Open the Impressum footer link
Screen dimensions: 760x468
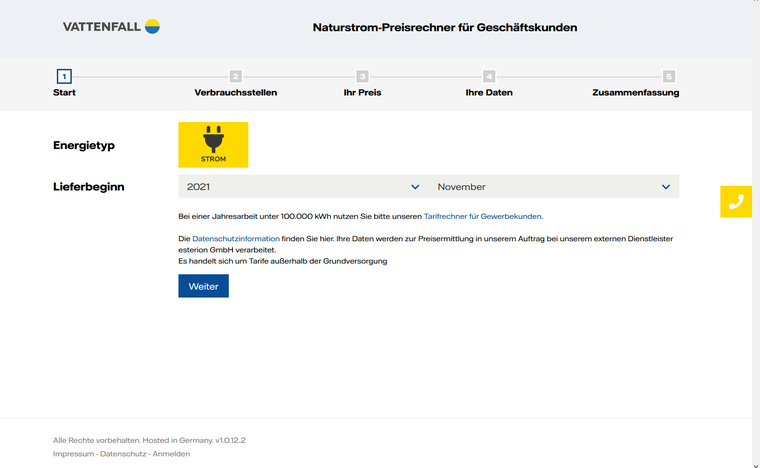click(73, 454)
